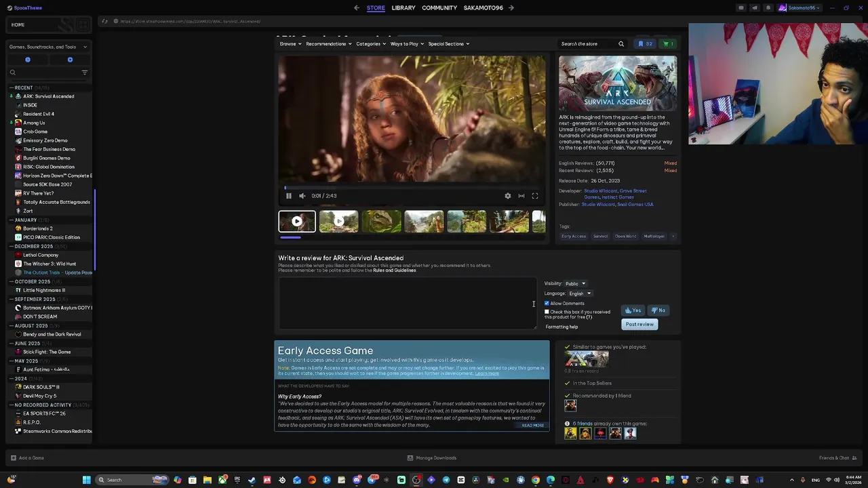Viewport: 868px width, 488px height.
Task: Go forward with the right arrow
Action: (x=511, y=8)
